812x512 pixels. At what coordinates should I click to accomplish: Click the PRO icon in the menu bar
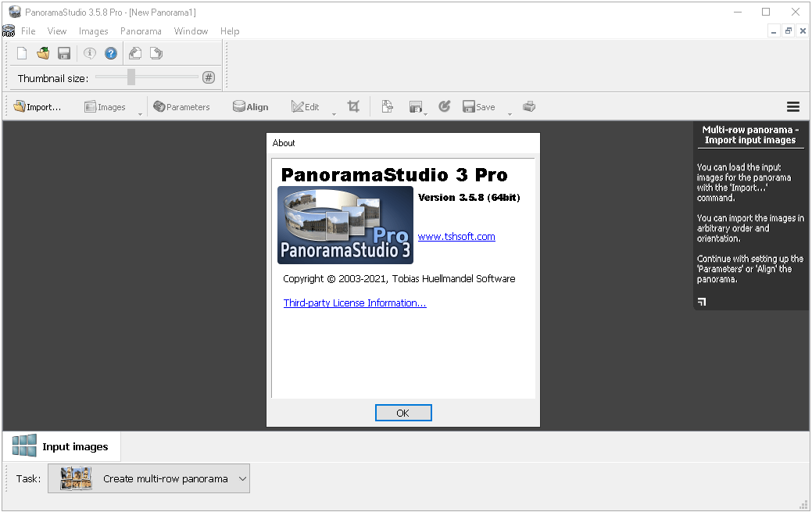(9, 31)
